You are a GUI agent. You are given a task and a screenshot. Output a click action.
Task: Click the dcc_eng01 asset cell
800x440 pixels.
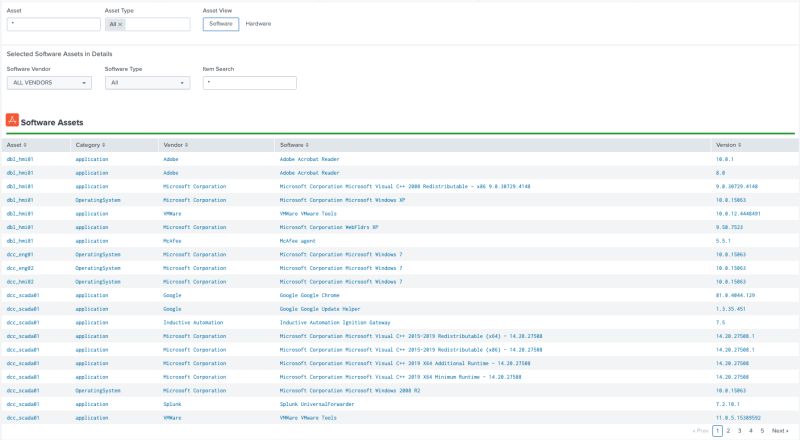click(x=20, y=255)
